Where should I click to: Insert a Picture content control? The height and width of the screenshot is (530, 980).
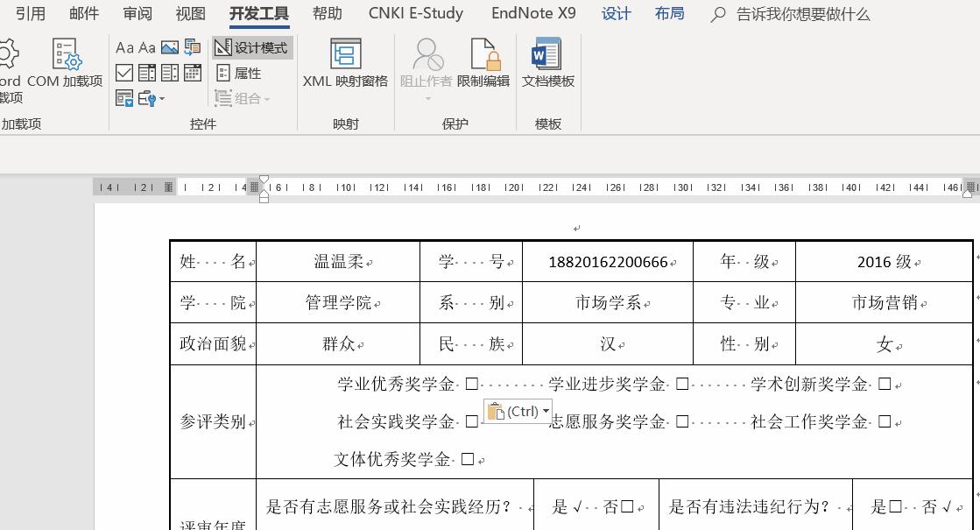click(x=171, y=47)
